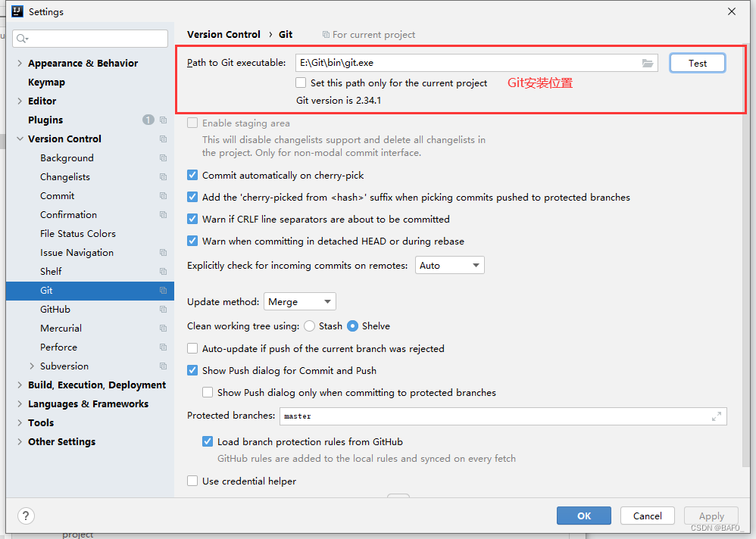Select Perforce in the settings tree
The image size is (756, 539).
pyautogui.click(x=58, y=347)
